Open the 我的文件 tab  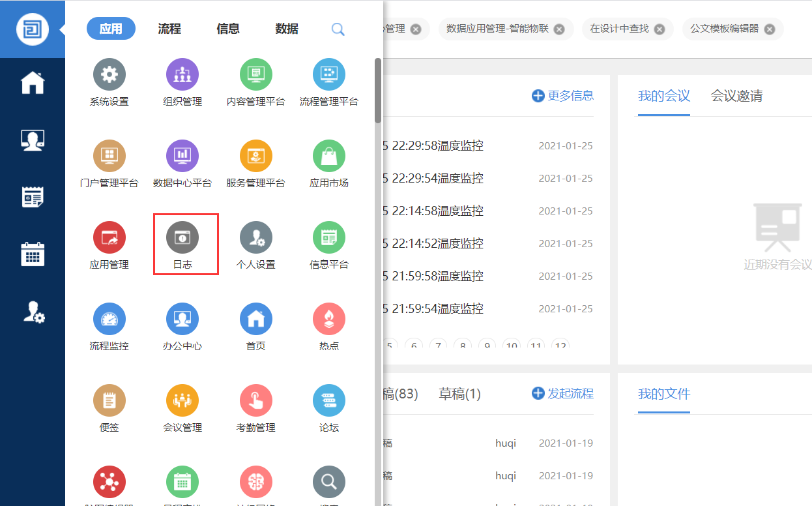coord(664,394)
